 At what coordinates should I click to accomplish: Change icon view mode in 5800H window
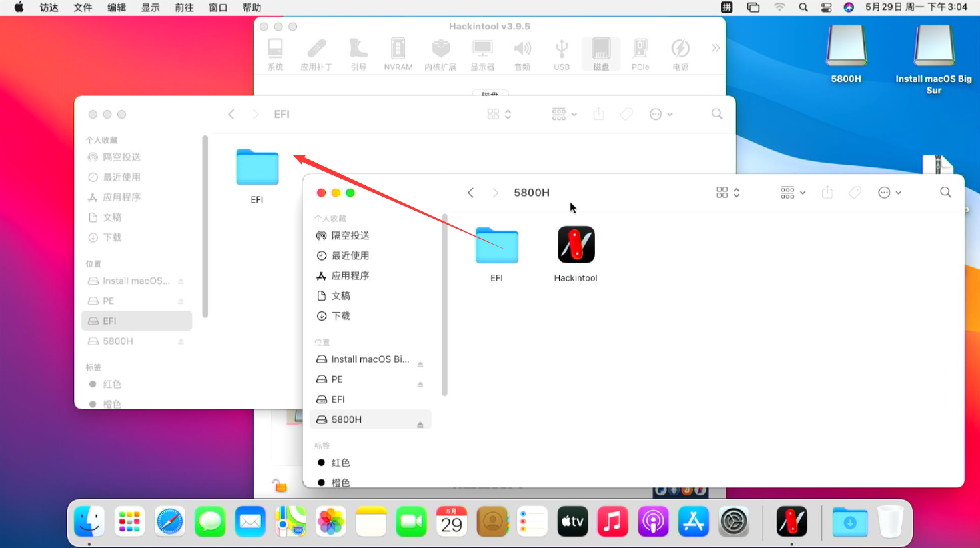(x=728, y=193)
